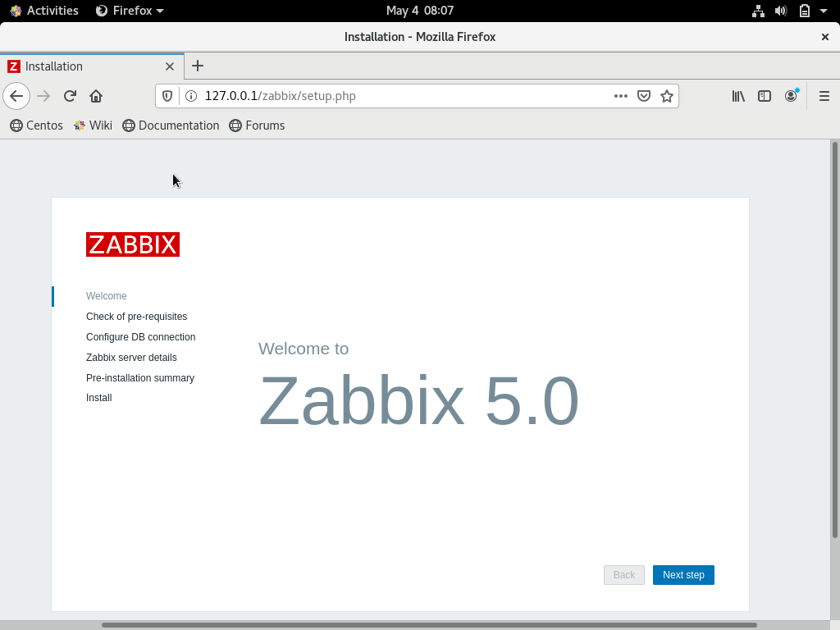The width and height of the screenshot is (840, 630).
Task: Click the vertical page scrollbar
Action: coord(834,340)
